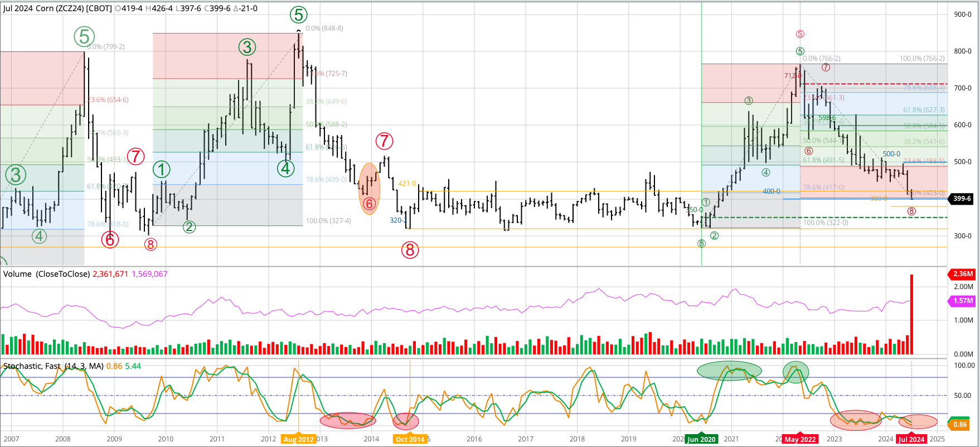Open the Volume (CloseToClose) indicator label
This screenshot has height=447, width=980.
coord(46,274)
